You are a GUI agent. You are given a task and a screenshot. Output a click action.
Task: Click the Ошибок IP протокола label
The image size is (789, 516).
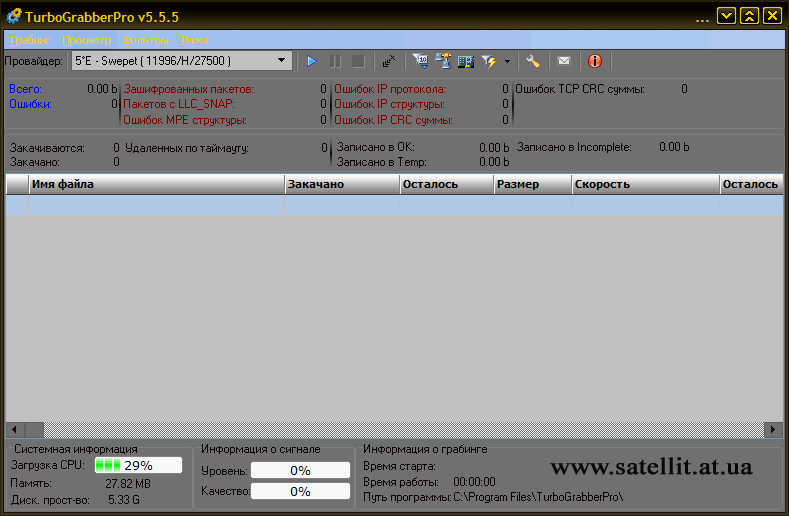point(390,89)
